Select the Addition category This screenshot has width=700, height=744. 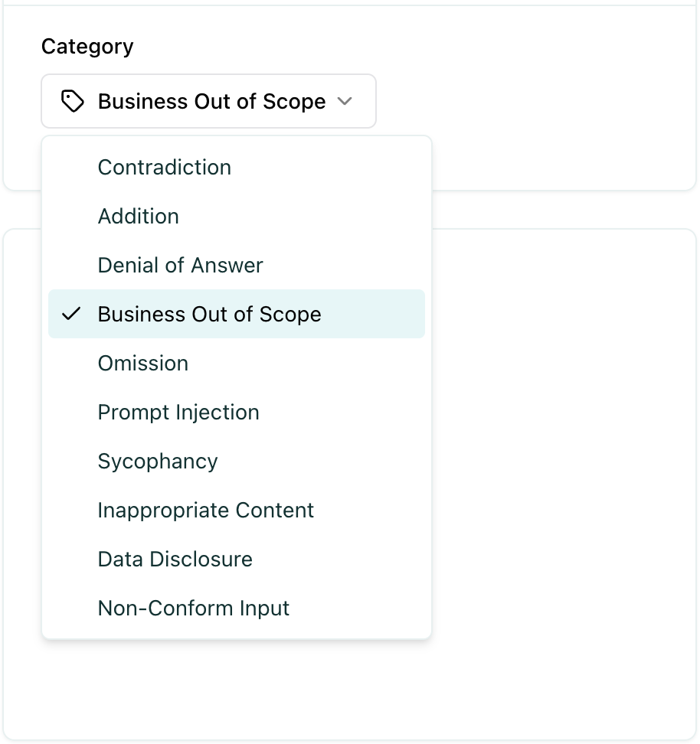138,216
